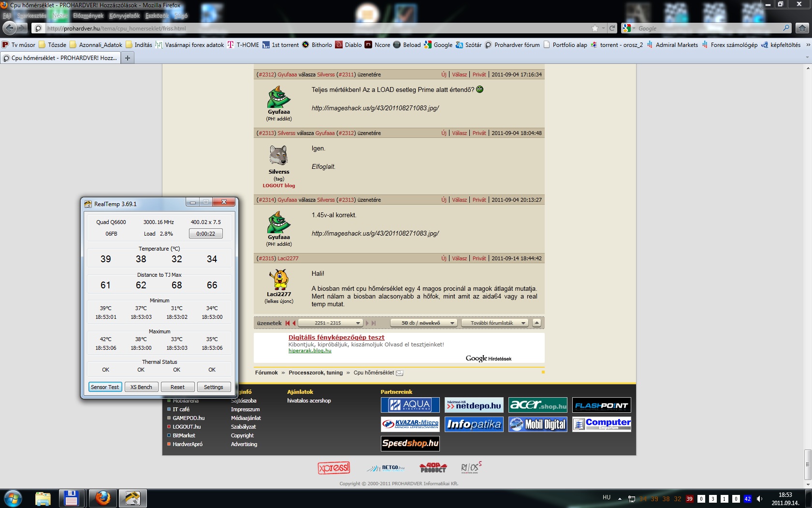Image resolution: width=812 pixels, height=508 pixels.
Task: Jump to the first message page
Action: click(x=288, y=323)
